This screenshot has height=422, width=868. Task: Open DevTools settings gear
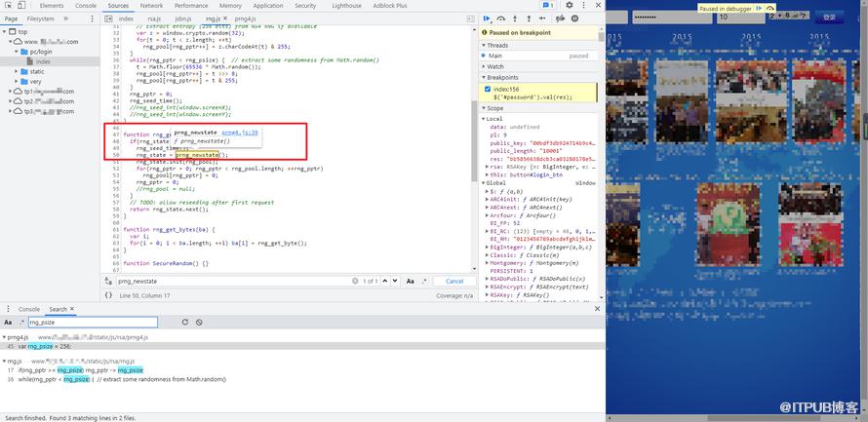click(x=569, y=5)
